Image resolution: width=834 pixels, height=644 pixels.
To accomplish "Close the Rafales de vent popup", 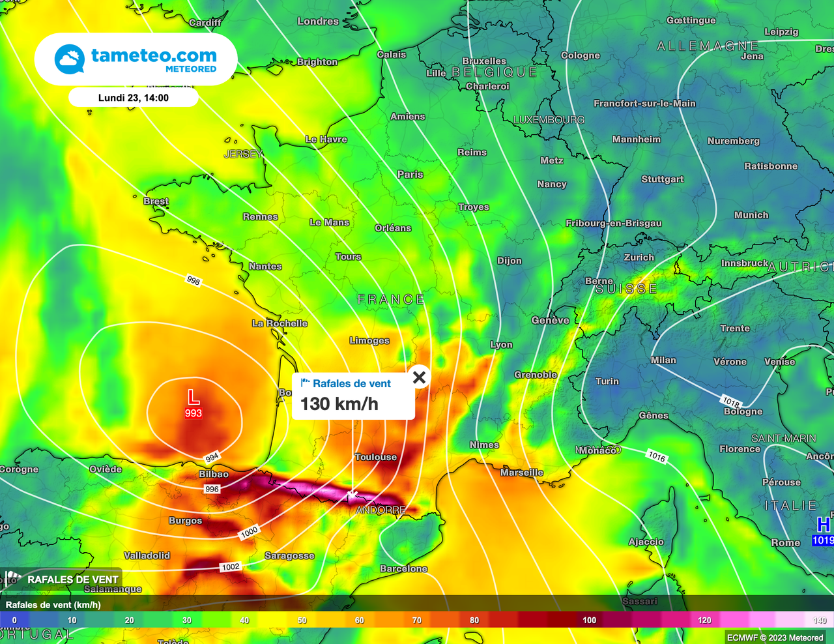I will click(x=419, y=377).
